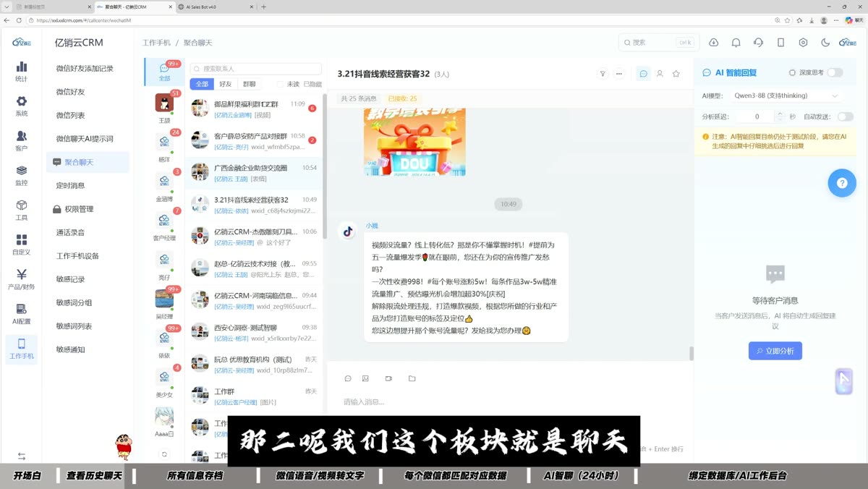Screen dimensions: 868x489
Task: Click the DOU gift image thumbnail in the chat
Action: [x=414, y=142]
